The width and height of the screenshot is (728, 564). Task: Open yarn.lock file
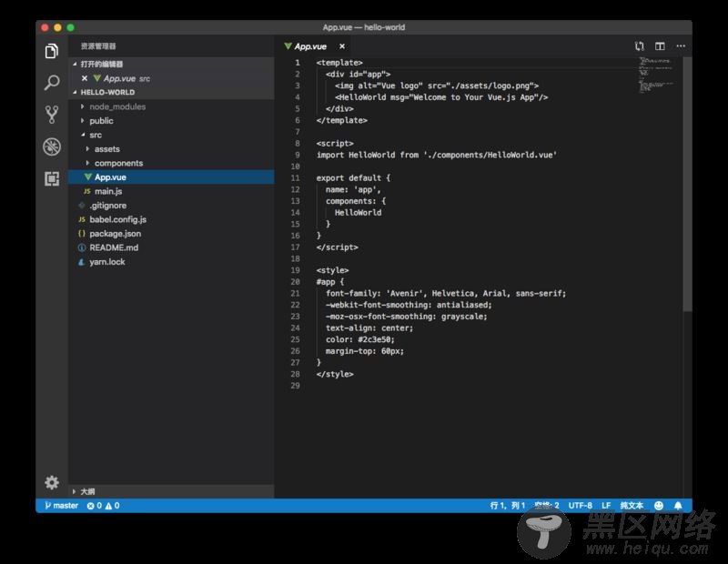pos(171,262)
